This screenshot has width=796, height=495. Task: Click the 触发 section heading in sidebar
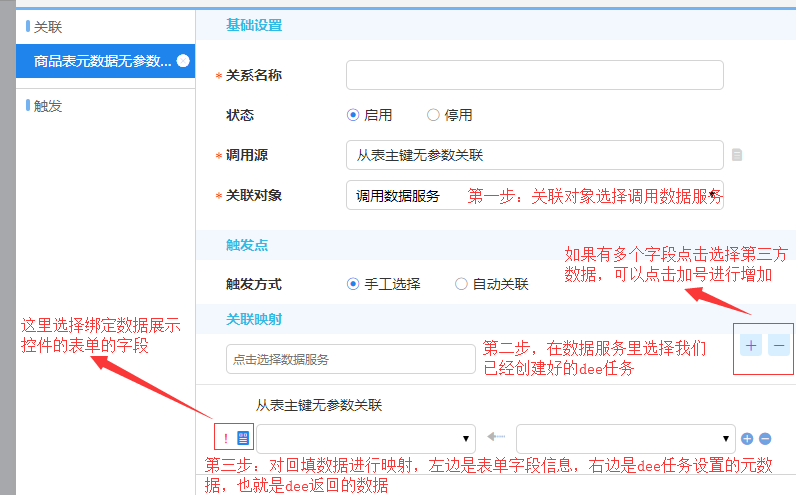pos(48,106)
